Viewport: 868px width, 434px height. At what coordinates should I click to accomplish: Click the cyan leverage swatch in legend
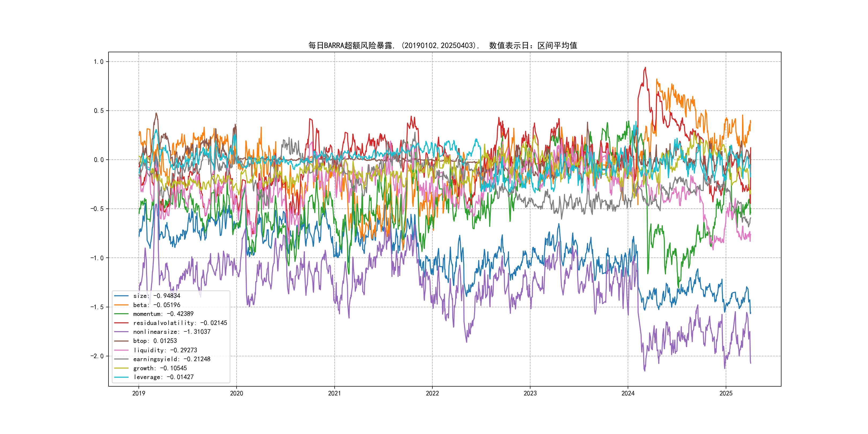tap(121, 377)
